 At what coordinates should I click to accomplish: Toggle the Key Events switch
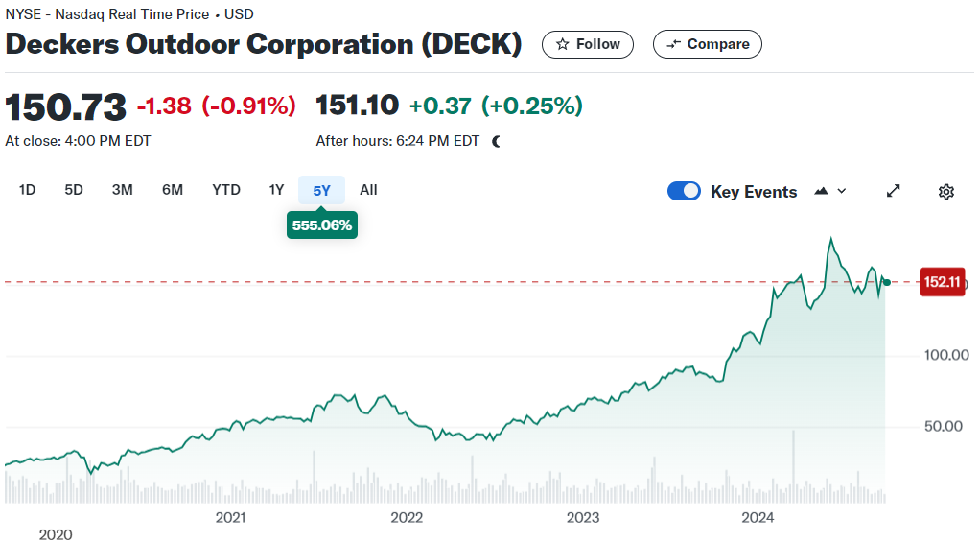[x=684, y=191]
